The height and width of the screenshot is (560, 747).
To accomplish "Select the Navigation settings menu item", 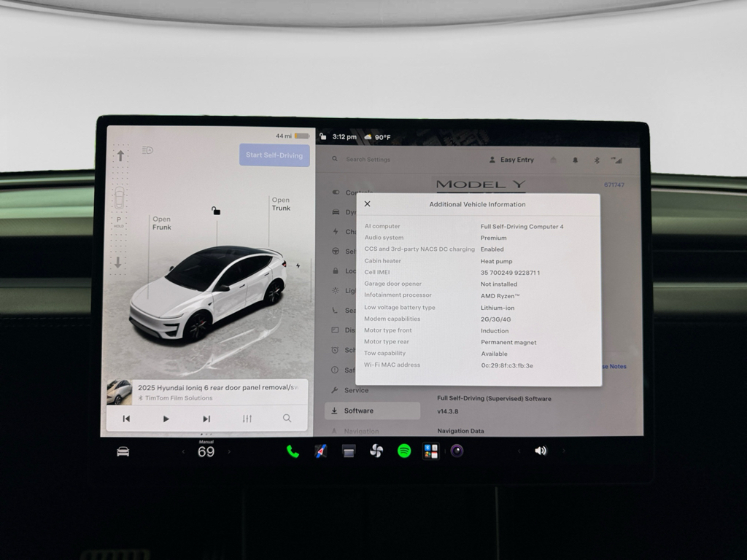I will (361, 431).
